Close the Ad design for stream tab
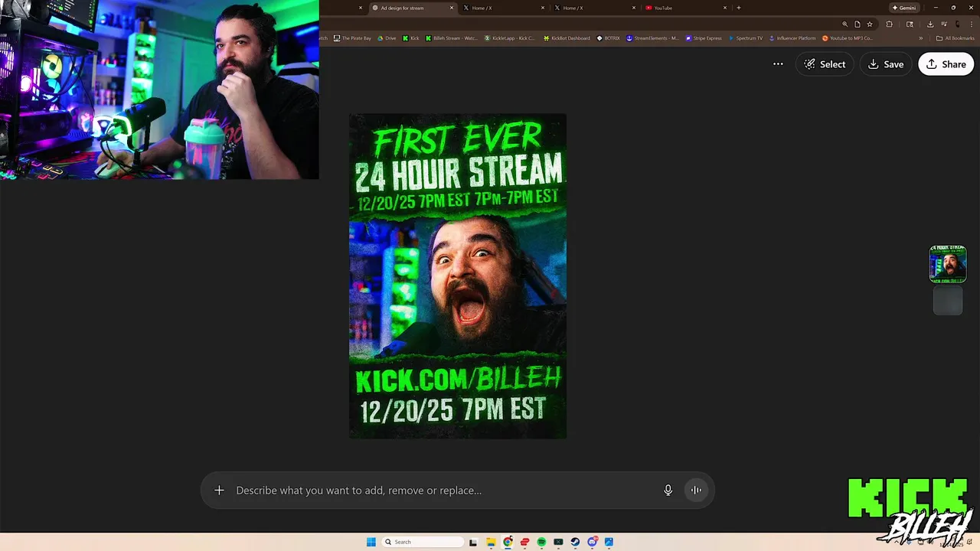The height and width of the screenshot is (551, 980). click(452, 8)
